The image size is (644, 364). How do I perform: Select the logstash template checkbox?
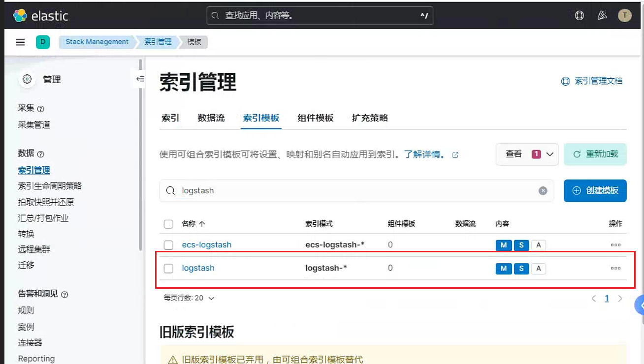(x=168, y=269)
